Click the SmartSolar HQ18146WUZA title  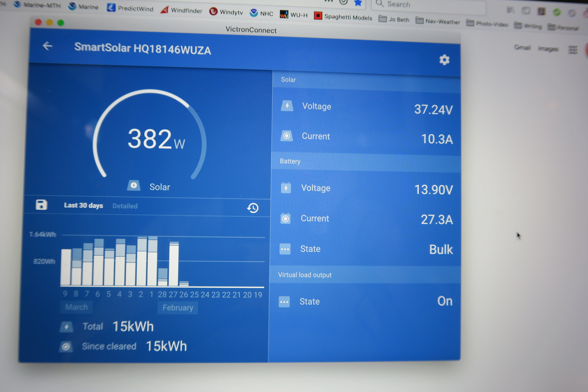click(x=143, y=48)
